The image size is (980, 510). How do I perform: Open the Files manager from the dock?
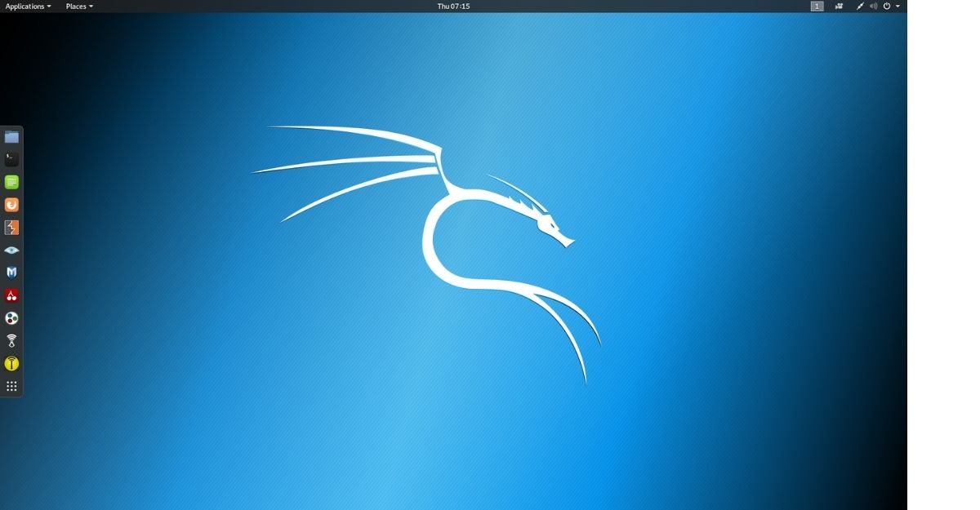tap(11, 136)
